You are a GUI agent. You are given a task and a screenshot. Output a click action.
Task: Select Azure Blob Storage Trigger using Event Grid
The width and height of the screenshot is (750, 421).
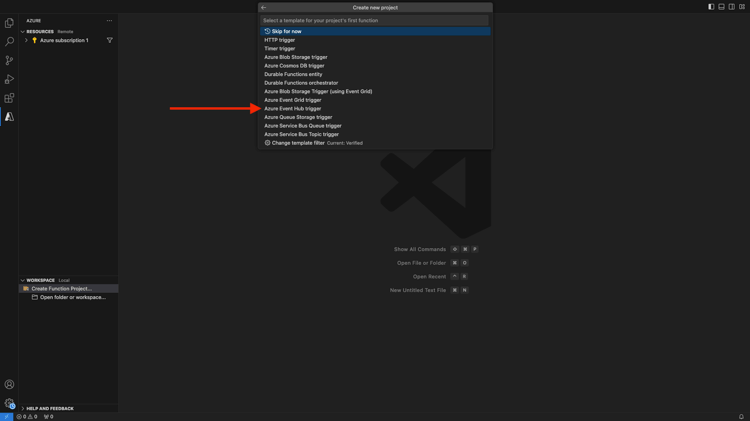coord(375,91)
